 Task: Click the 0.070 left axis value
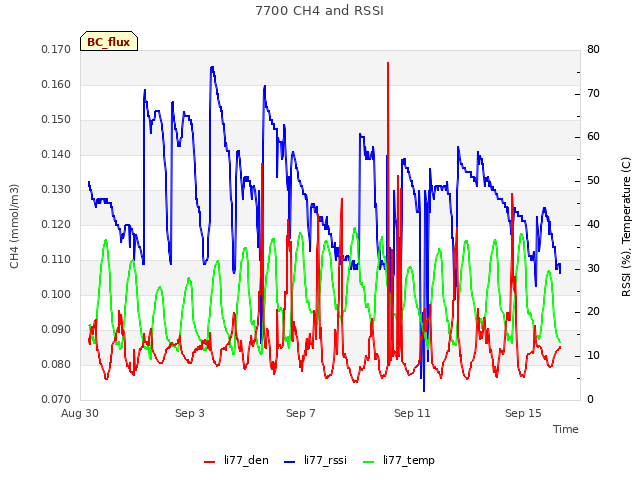(56, 400)
